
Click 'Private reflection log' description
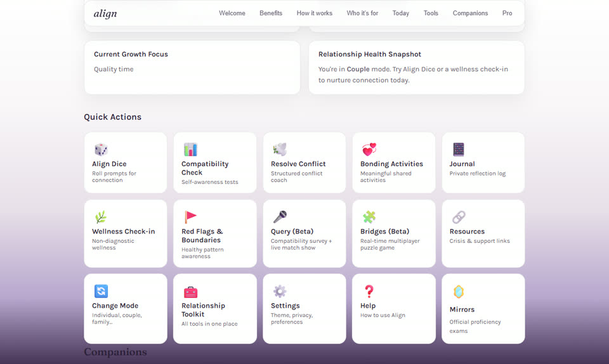pos(477,174)
